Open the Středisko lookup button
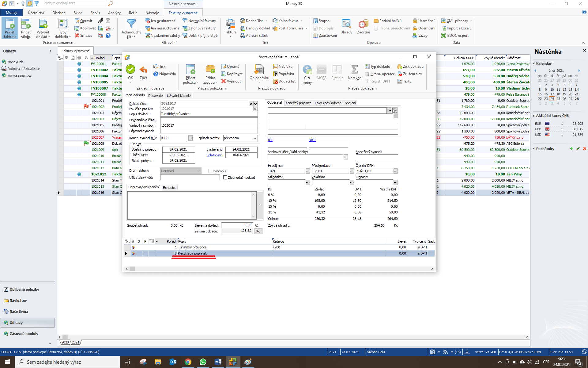This screenshot has width=588, height=368. (308, 182)
